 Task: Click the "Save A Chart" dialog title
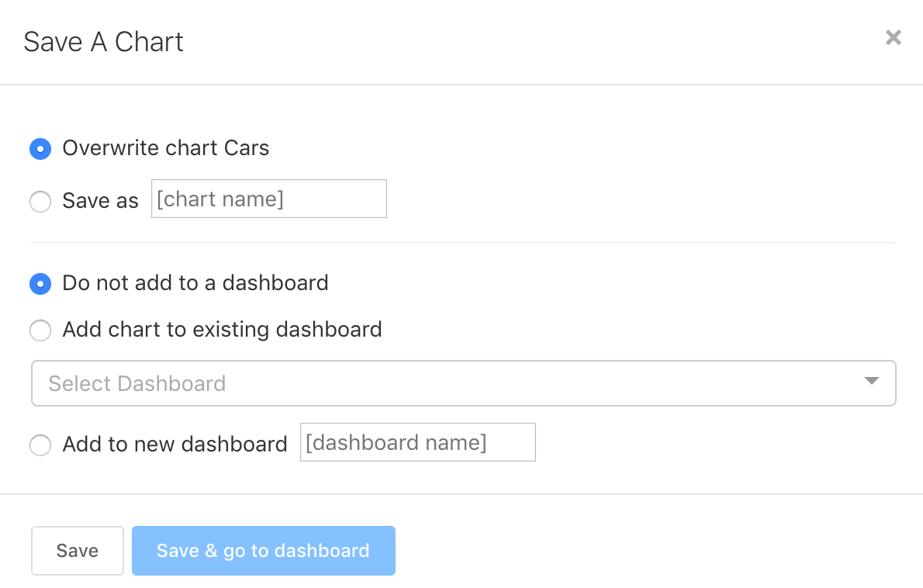pos(103,42)
